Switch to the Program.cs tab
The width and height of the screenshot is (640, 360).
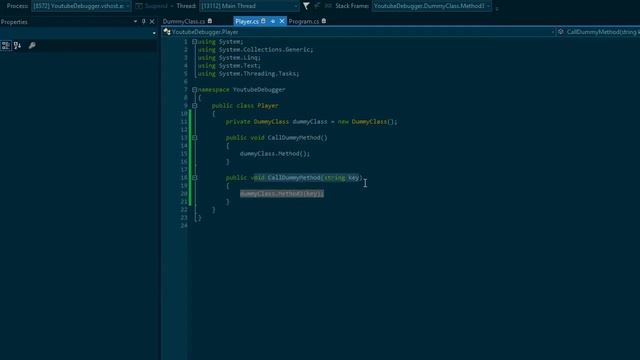tap(304, 21)
